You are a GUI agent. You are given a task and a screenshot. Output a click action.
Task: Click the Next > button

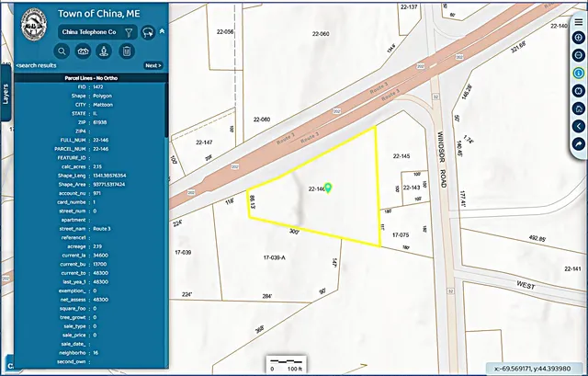coord(153,66)
